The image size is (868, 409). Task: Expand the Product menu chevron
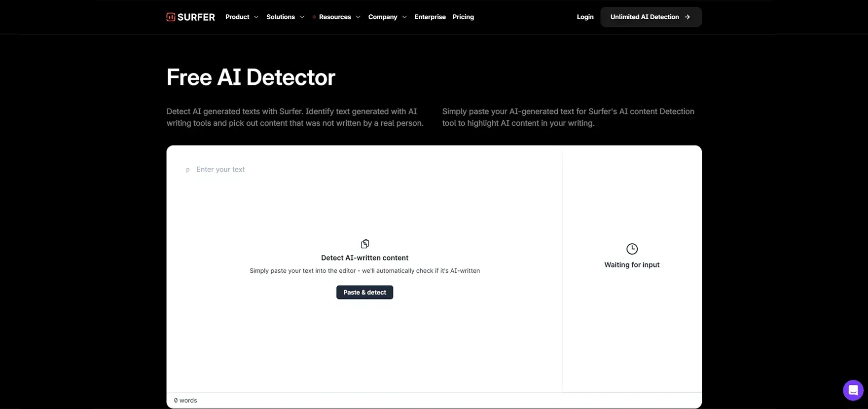click(x=256, y=17)
